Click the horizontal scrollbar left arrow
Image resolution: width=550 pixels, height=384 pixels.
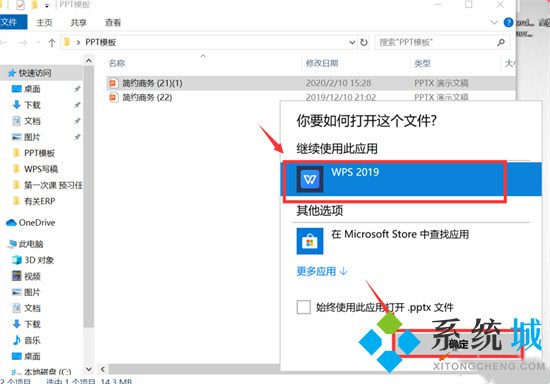[102, 369]
